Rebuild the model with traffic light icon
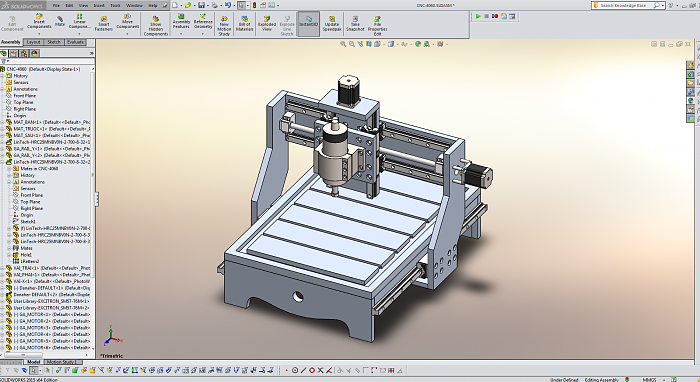Viewport: 700px width, 382px height. tap(254, 5)
